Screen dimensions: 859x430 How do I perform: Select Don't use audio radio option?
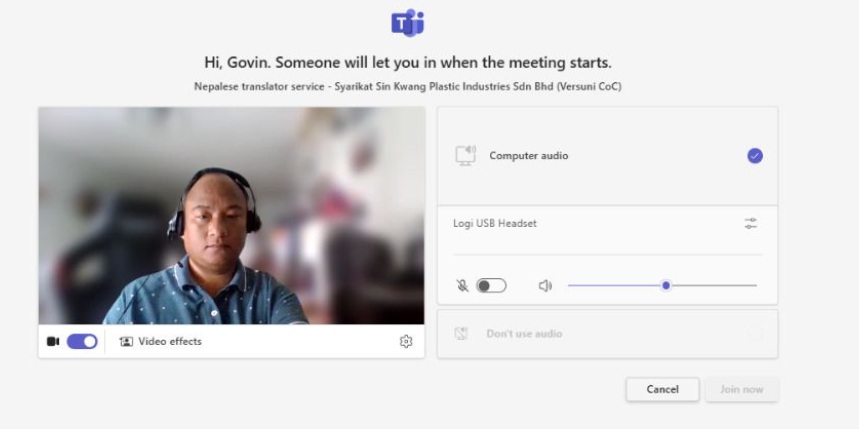755,334
